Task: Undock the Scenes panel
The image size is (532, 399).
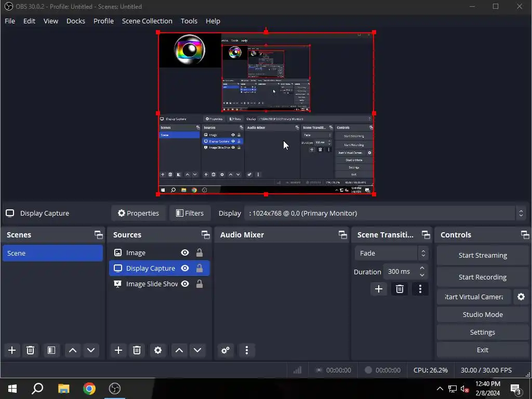Action: click(98, 235)
